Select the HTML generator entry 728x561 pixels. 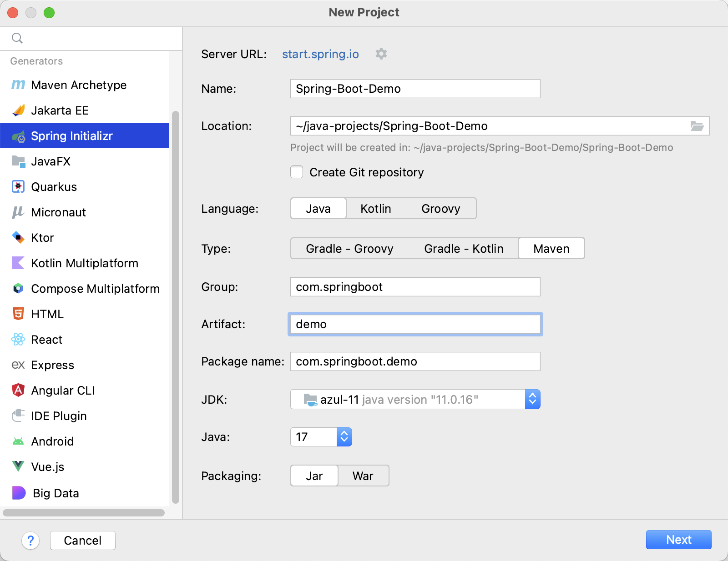(85, 314)
